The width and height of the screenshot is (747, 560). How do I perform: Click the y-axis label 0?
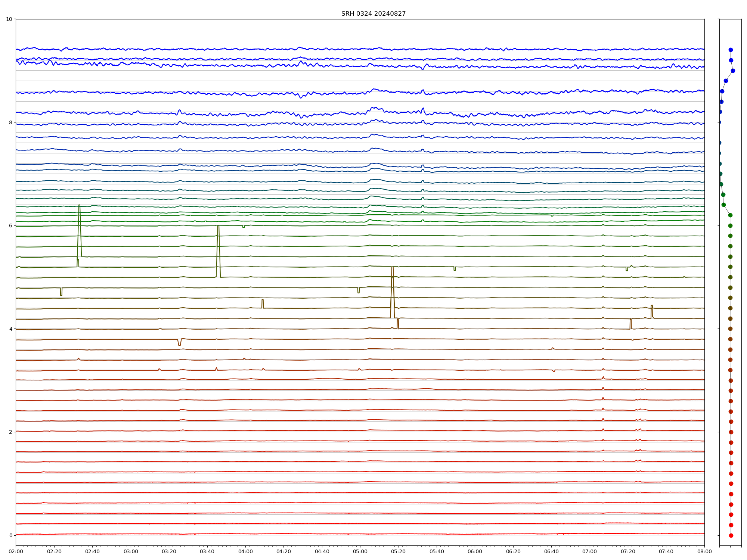(x=10, y=535)
